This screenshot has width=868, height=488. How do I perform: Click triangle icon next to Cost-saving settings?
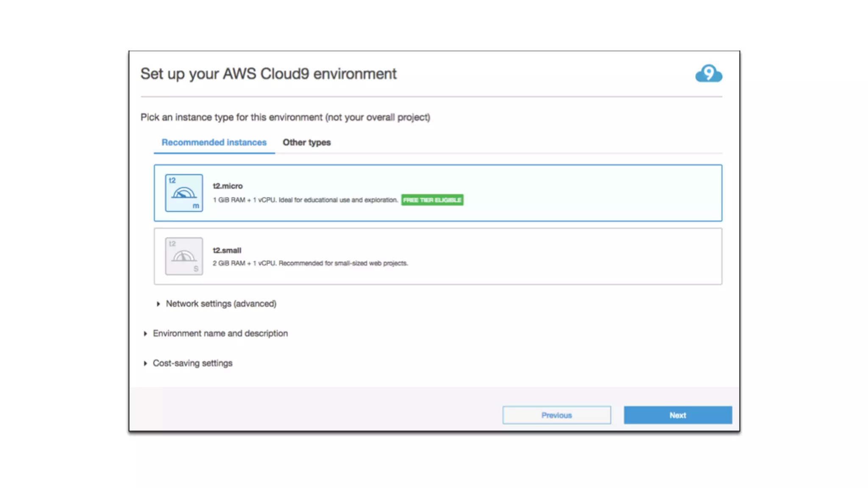(145, 363)
